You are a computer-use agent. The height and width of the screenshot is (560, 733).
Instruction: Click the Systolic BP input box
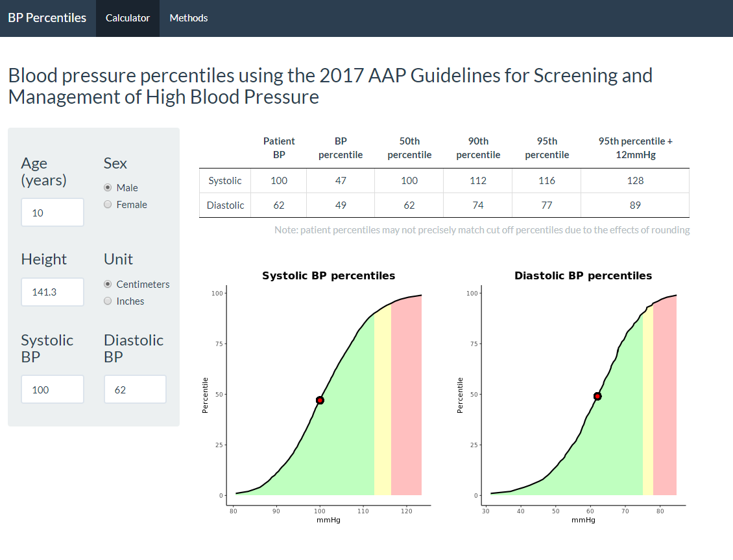click(53, 390)
